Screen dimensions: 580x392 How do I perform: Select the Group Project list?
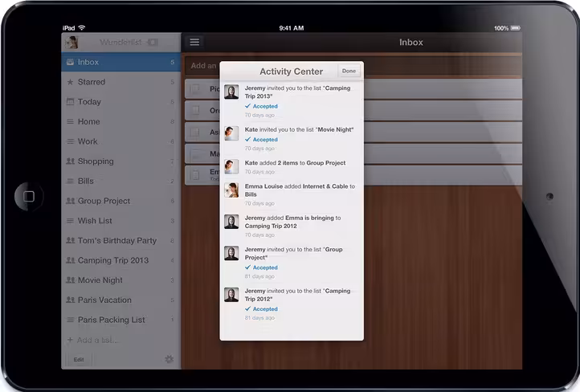point(121,201)
